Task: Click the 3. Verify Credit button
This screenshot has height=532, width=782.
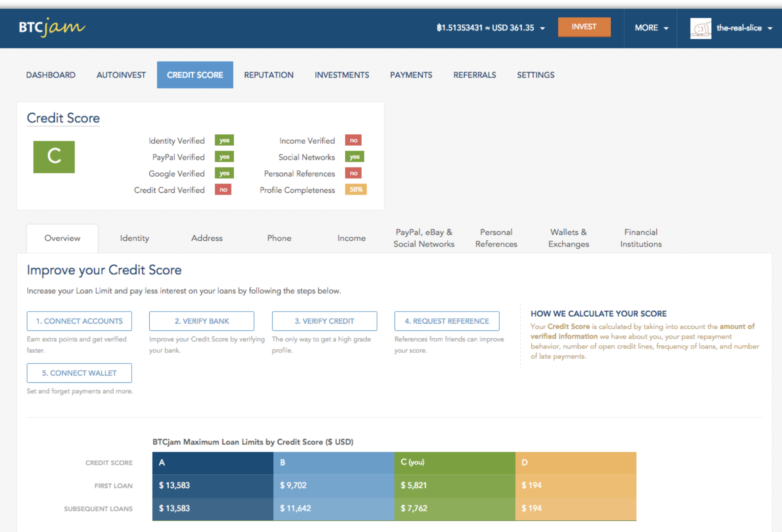Action: (x=324, y=321)
